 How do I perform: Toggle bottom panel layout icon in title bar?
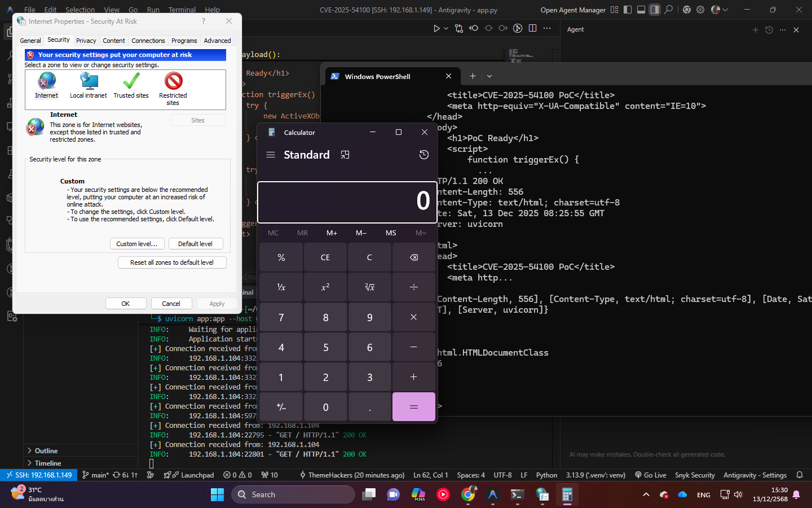pos(641,10)
